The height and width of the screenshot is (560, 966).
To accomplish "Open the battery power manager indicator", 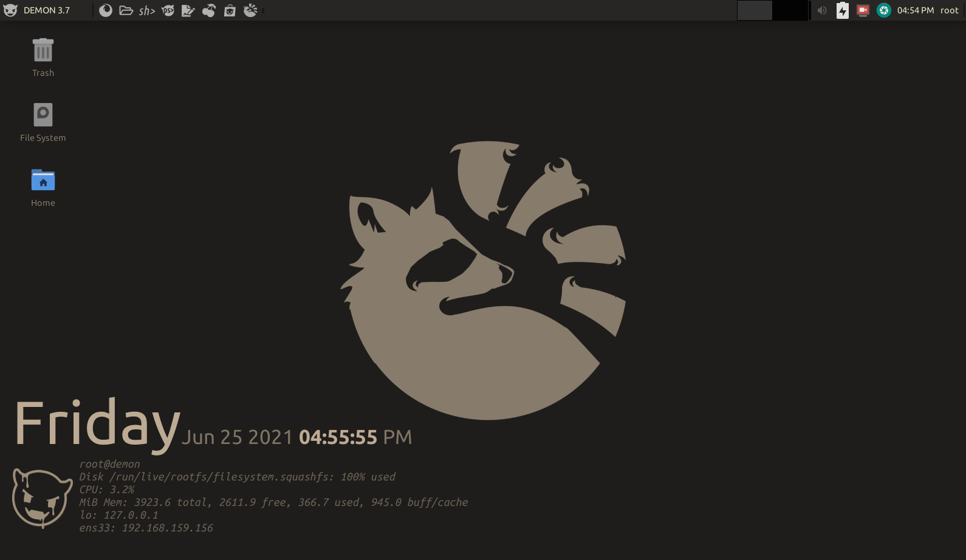I will coord(843,10).
